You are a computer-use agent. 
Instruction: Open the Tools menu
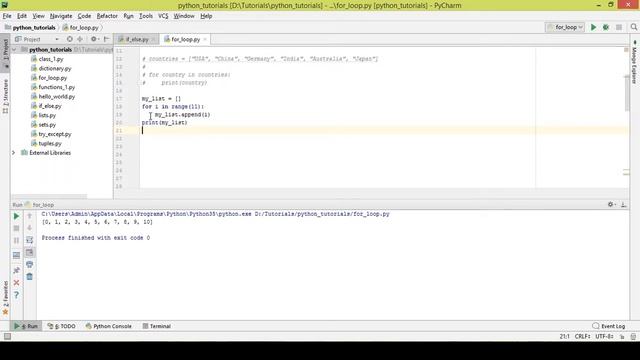point(146,16)
